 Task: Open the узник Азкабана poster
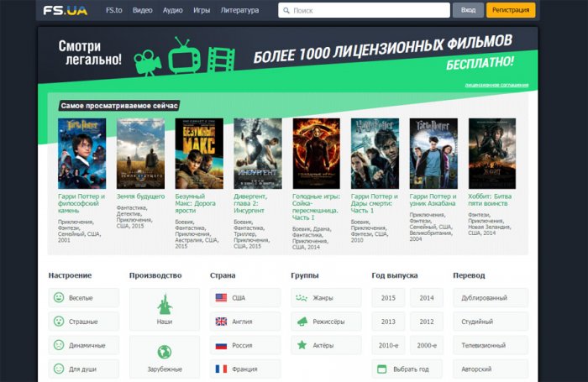click(x=433, y=154)
